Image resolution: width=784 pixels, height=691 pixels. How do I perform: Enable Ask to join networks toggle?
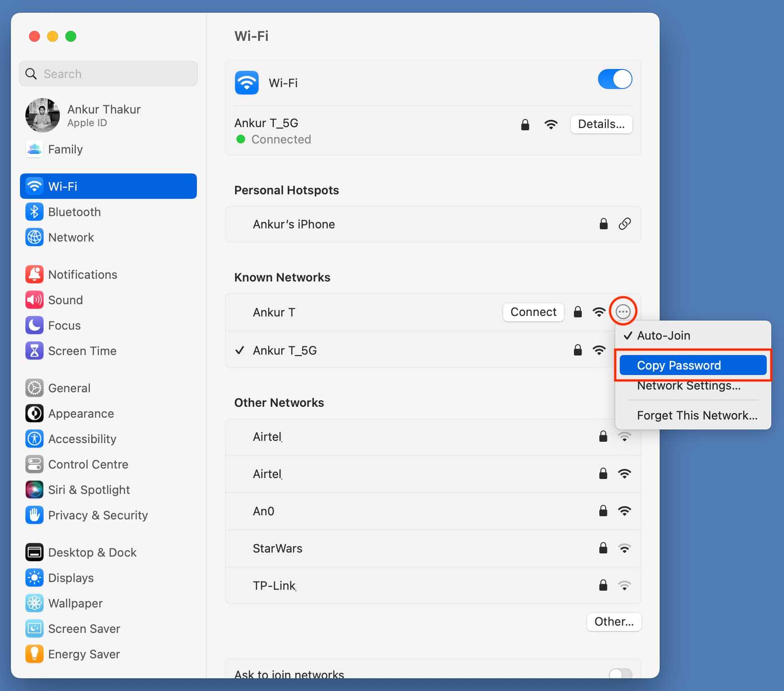620,673
